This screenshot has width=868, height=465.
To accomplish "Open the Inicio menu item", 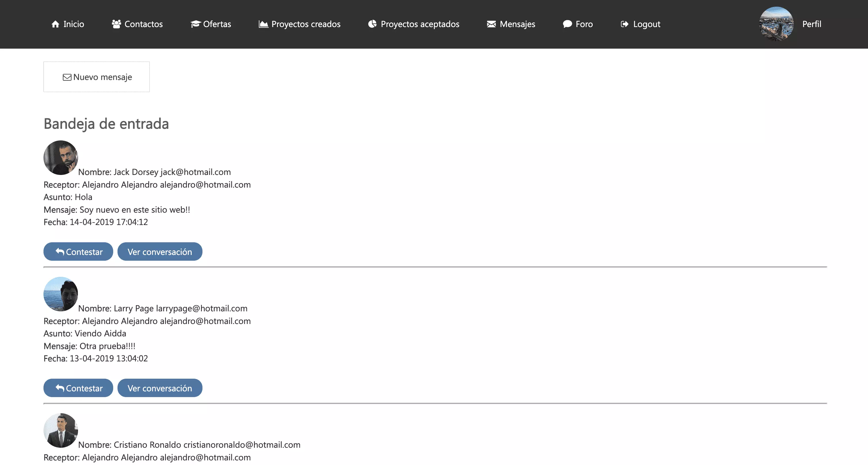I will click(68, 24).
